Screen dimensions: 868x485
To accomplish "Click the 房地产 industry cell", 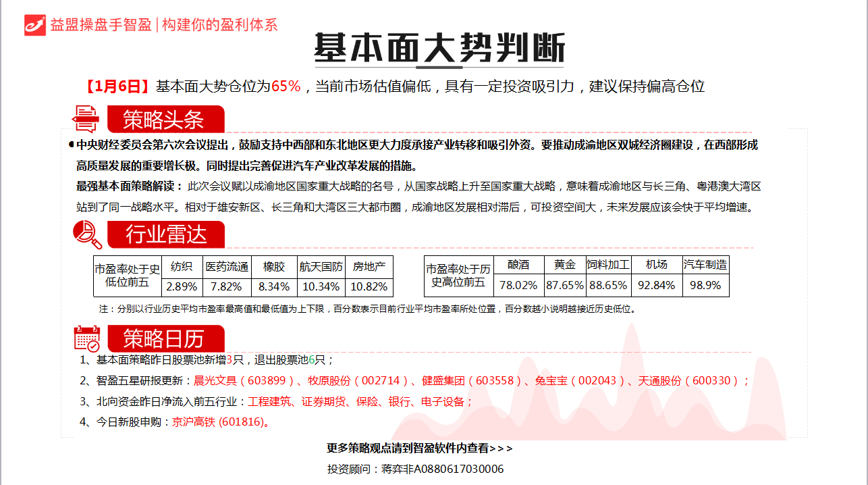I will tap(369, 266).
